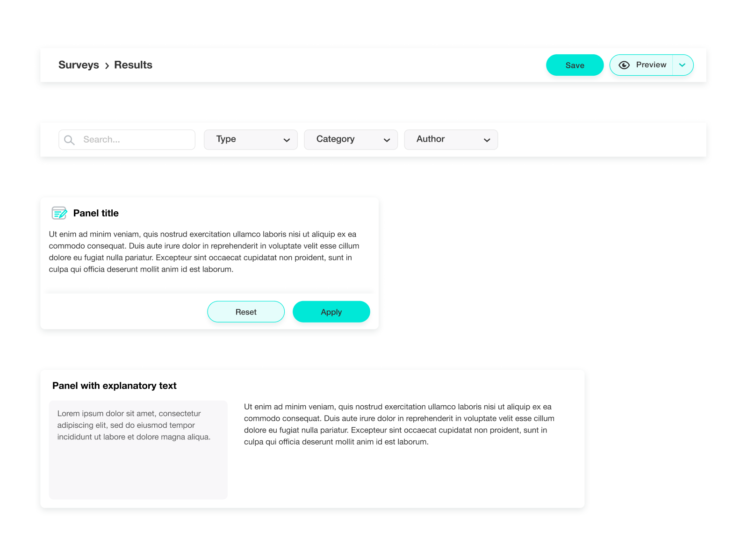Click the magnifying glass search icon
The height and width of the screenshot is (560, 748).
coord(69,140)
